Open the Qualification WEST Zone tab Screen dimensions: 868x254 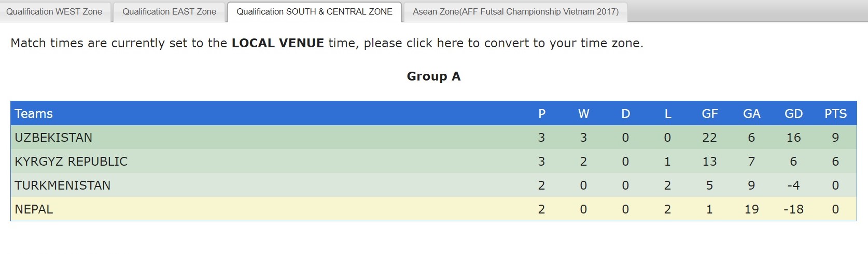point(54,11)
